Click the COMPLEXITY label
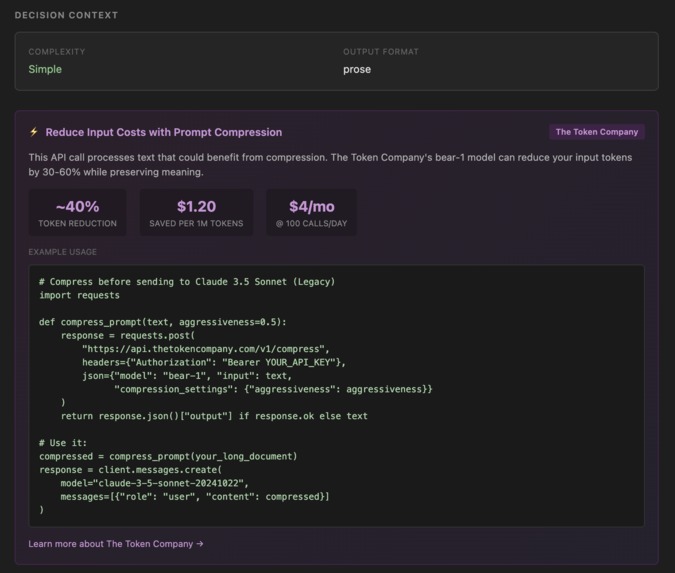The image size is (675, 573). coord(57,52)
